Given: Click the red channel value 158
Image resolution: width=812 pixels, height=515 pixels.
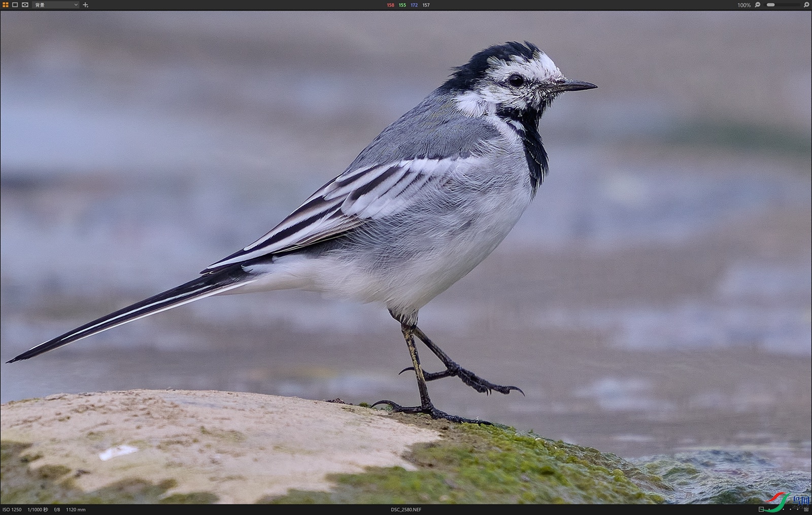Looking at the screenshot, I should [x=390, y=5].
